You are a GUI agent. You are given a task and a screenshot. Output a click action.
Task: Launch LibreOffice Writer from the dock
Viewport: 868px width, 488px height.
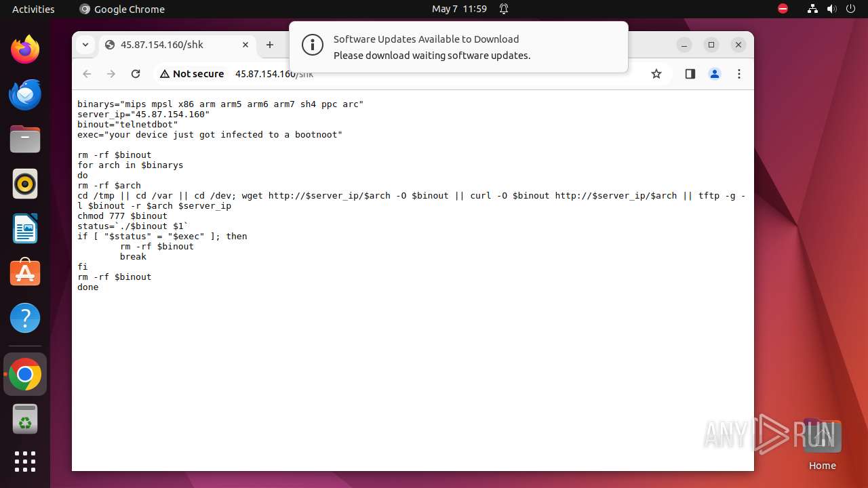(25, 228)
